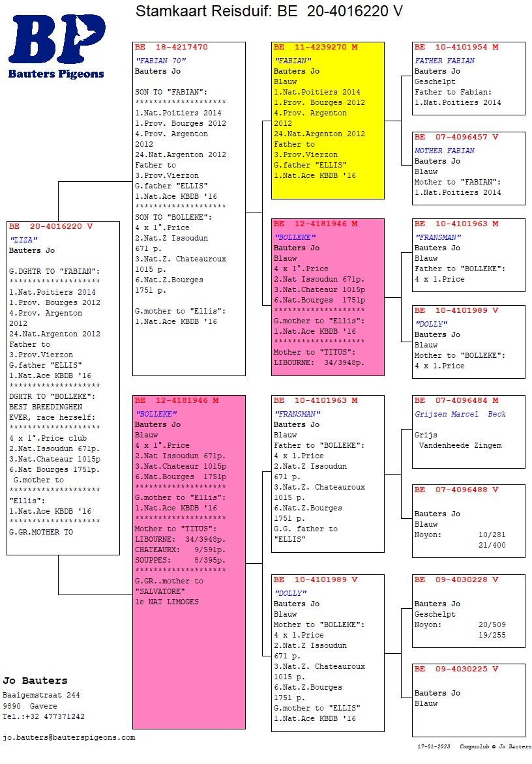This screenshot has width=532, height=764.
Task: Select ring number BE 07-4096457 V
Action: click(456, 138)
